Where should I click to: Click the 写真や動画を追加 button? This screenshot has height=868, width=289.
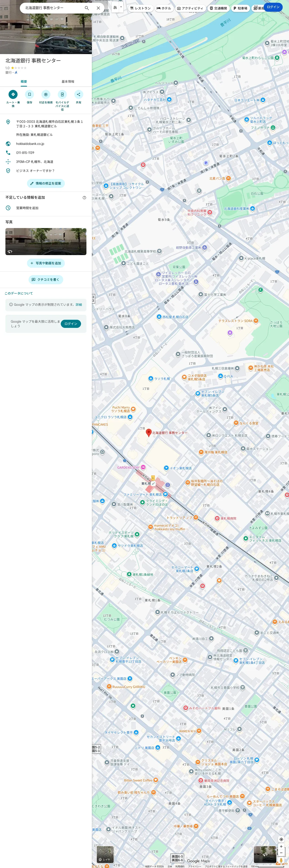46,263
